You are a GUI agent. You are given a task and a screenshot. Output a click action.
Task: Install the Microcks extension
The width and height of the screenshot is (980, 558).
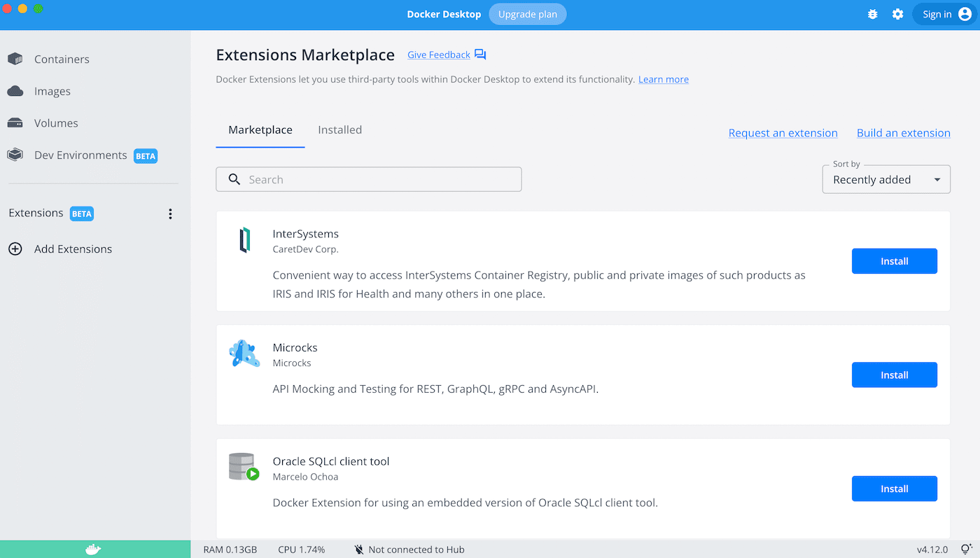click(x=894, y=375)
